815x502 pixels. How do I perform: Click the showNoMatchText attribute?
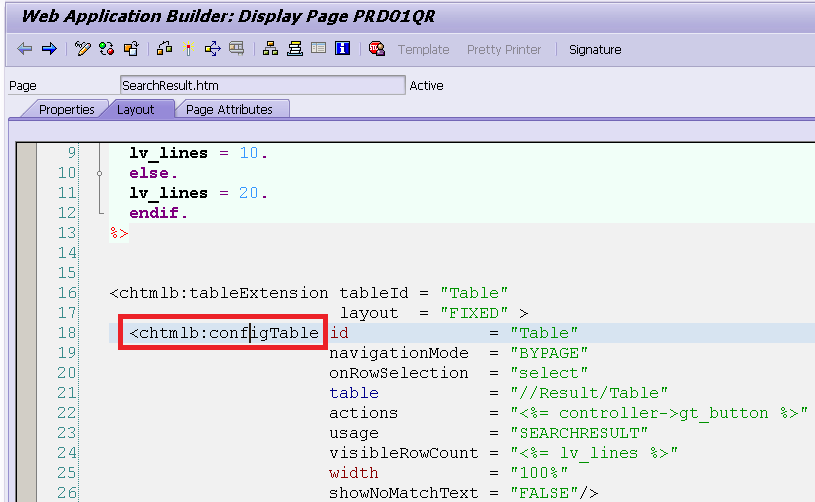click(x=403, y=493)
